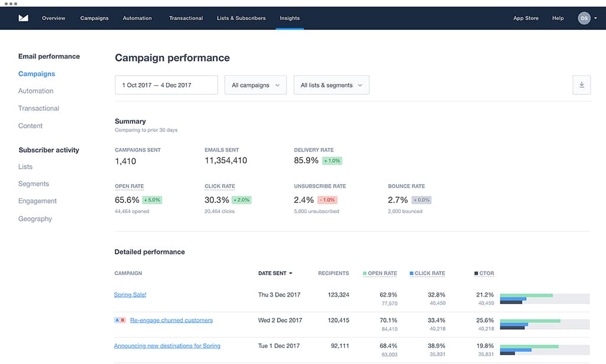This screenshot has height=364, width=606.
Task: Click the date range field showing 1 Oct 2017
Action: point(166,85)
